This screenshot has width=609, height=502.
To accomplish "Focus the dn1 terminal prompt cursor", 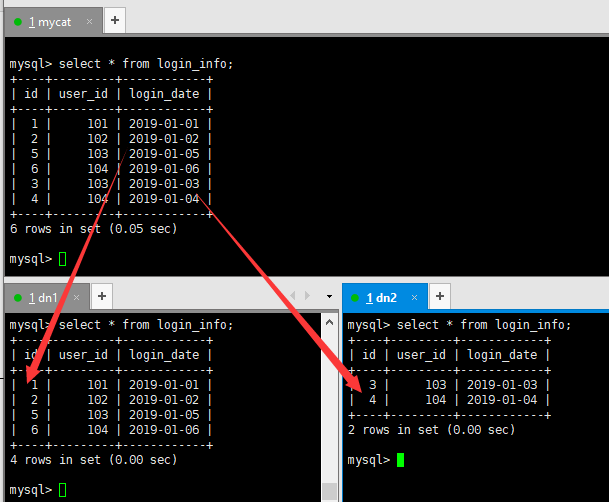I will (62, 490).
